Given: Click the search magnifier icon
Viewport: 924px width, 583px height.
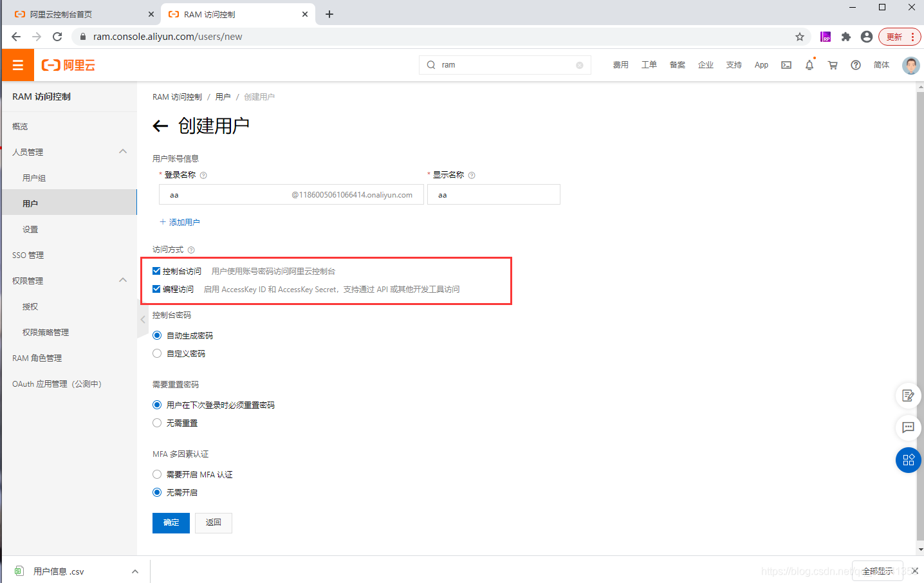Looking at the screenshot, I should (431, 65).
